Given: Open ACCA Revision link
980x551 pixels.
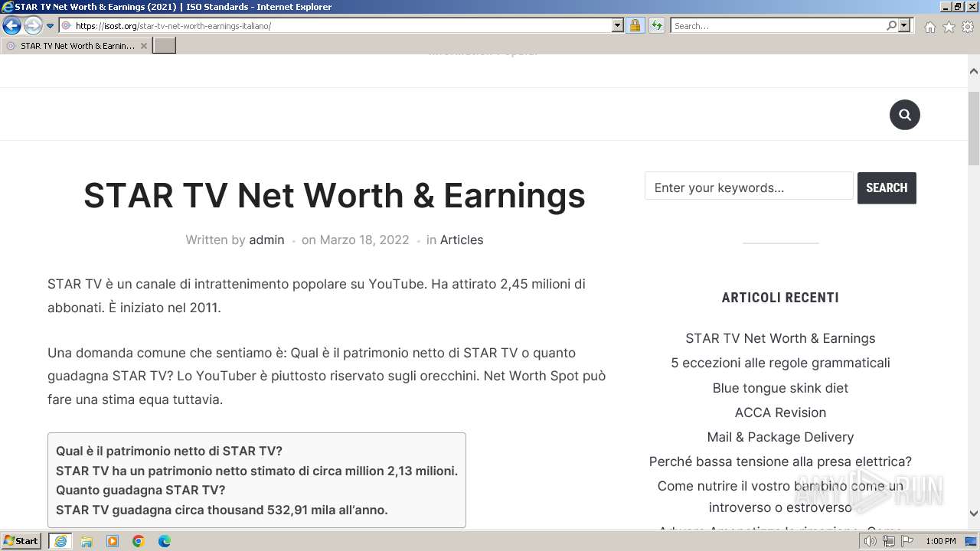Looking at the screenshot, I should 780,412.
